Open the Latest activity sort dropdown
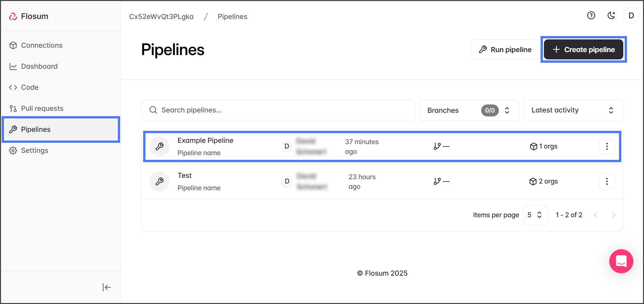 point(573,110)
